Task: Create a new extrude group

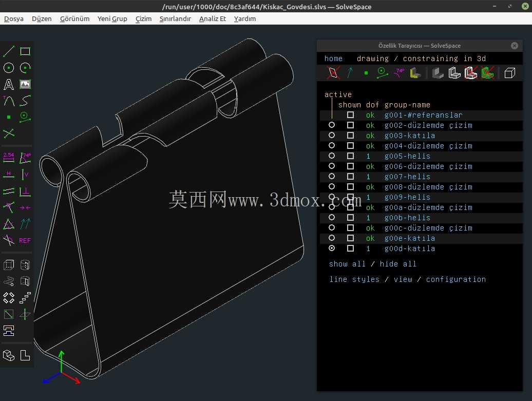Action: click(x=9, y=264)
